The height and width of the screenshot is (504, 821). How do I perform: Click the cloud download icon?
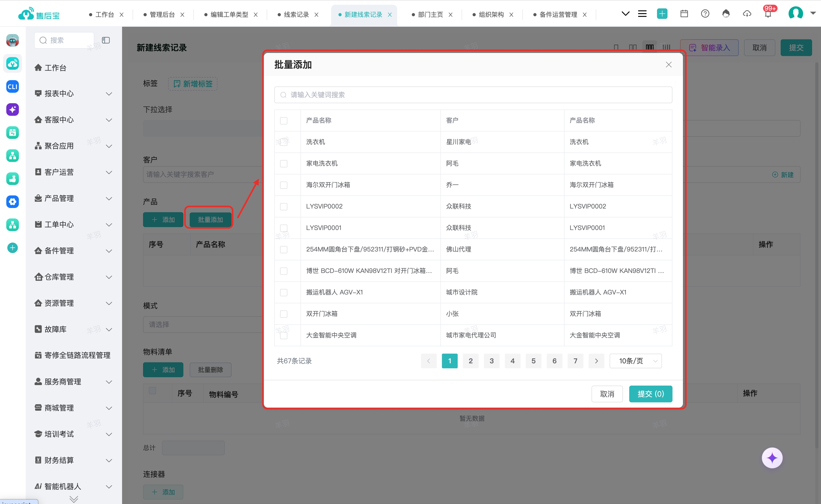747,14
